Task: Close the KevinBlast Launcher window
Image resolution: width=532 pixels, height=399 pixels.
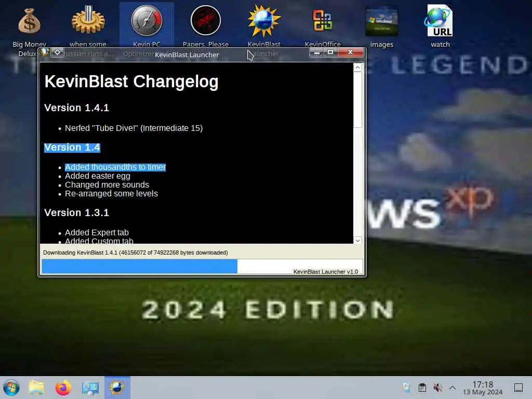Action: point(351,52)
